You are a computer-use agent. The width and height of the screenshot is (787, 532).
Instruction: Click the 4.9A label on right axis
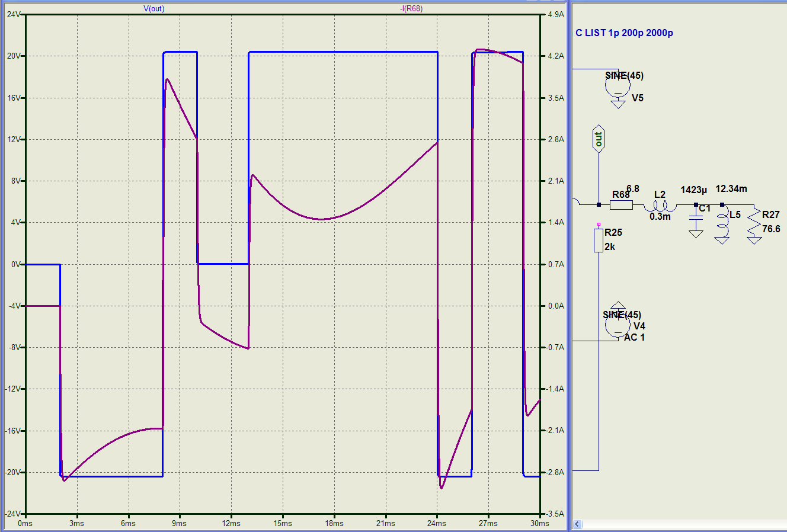point(556,14)
